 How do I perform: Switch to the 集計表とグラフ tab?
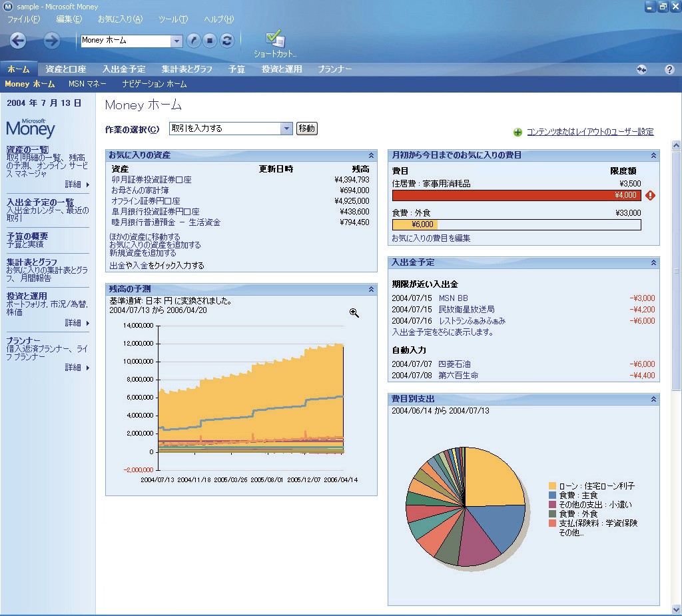(187, 69)
